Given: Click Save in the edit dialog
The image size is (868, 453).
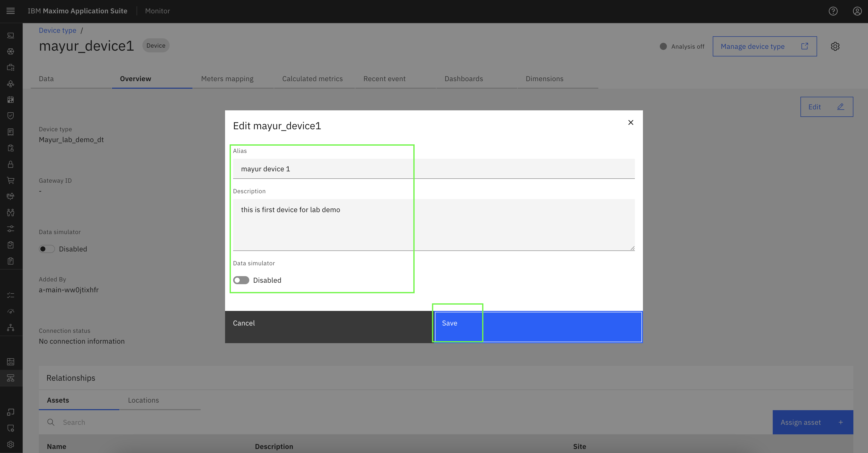Looking at the screenshot, I should (538, 327).
